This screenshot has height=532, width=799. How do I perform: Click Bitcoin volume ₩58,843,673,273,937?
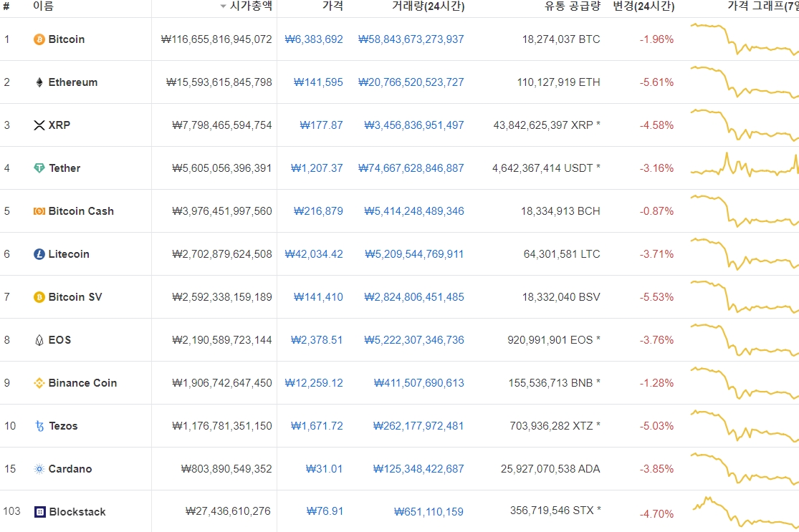411,39
